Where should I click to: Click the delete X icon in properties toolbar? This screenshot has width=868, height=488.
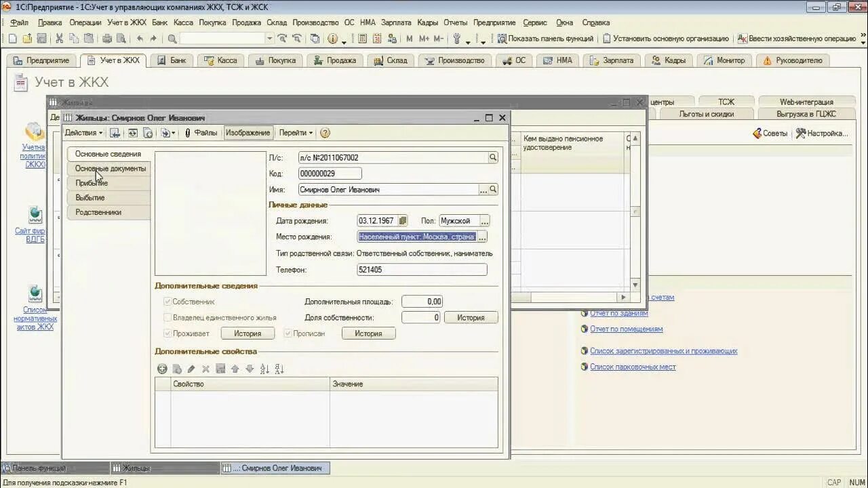pyautogui.click(x=205, y=369)
